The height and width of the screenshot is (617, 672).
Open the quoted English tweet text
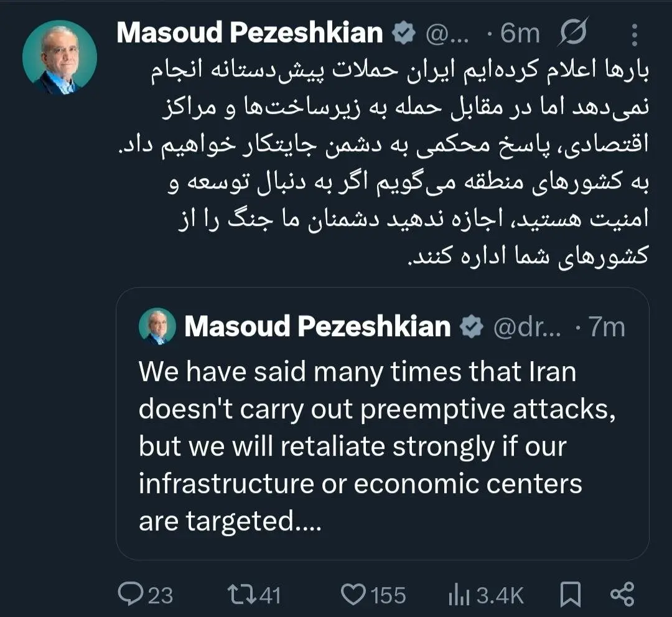coord(373,446)
